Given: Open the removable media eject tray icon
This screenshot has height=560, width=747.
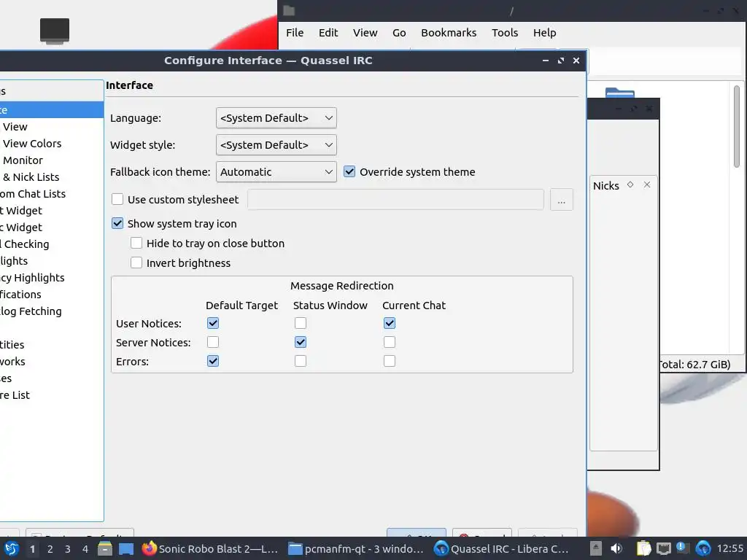Looking at the screenshot, I should coord(595,548).
